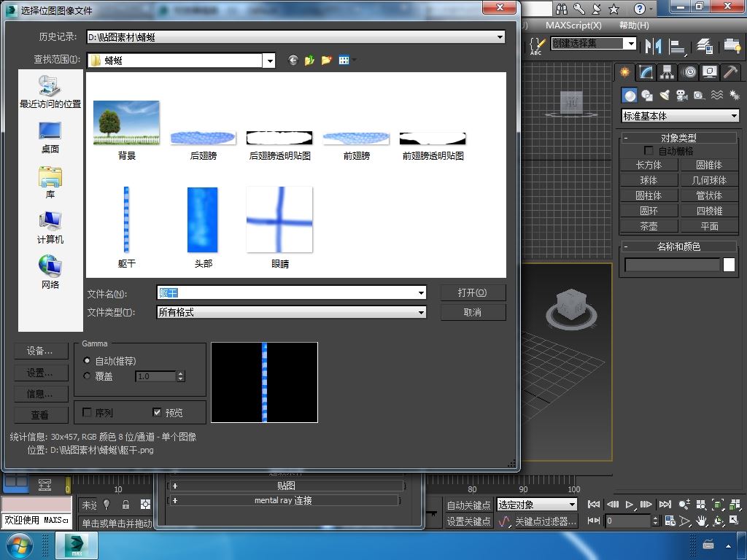Viewport: 747px width, 560px height.
Task: Open the Windows Start menu
Action: [18, 545]
